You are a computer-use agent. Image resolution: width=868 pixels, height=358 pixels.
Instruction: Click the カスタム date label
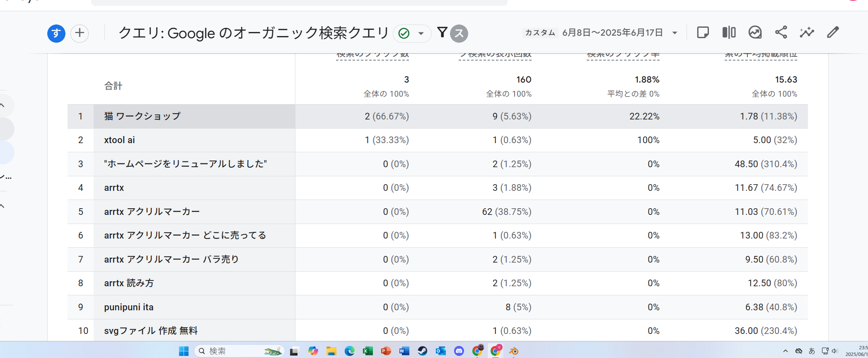(540, 33)
